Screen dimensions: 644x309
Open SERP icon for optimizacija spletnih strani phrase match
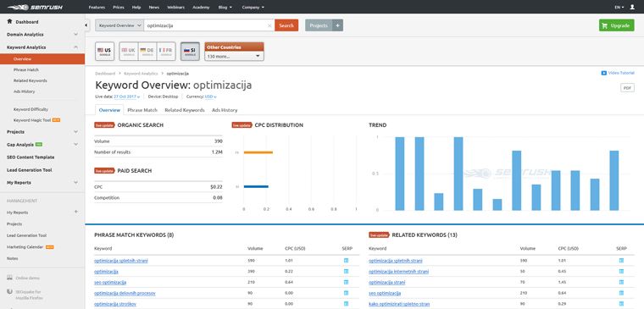[x=346, y=261]
